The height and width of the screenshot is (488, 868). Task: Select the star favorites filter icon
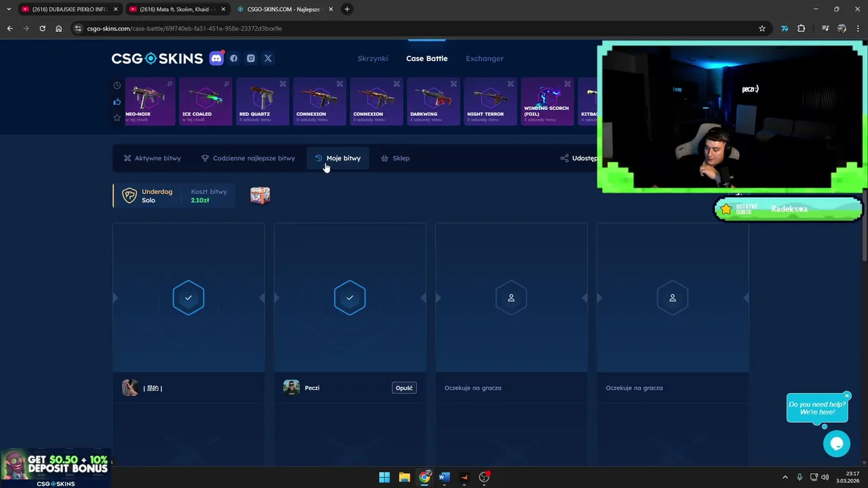[117, 117]
